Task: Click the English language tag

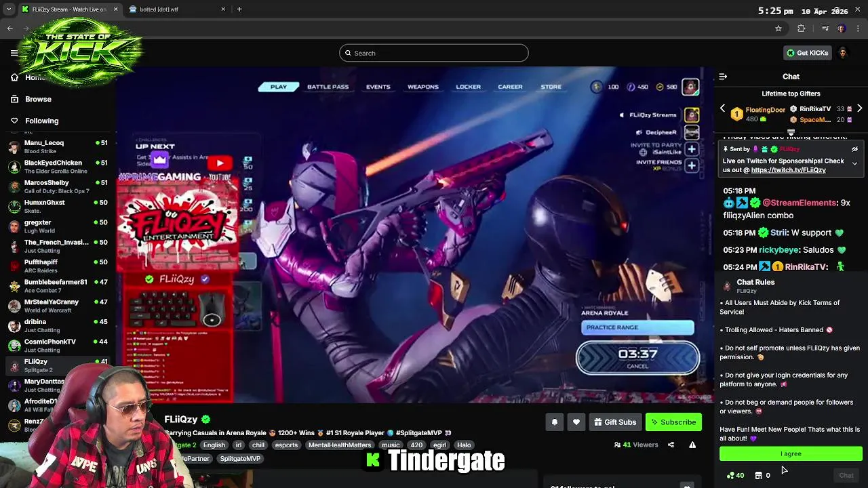Action: (214, 445)
